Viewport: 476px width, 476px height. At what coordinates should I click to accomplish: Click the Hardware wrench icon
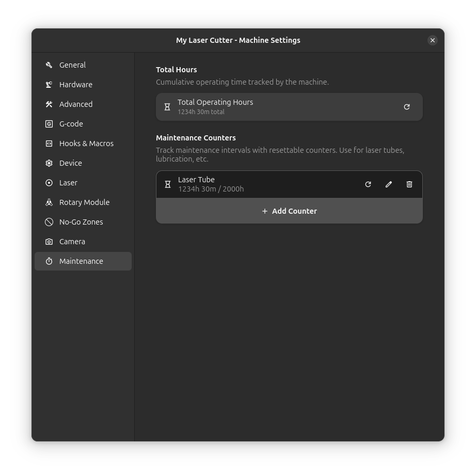click(49, 85)
